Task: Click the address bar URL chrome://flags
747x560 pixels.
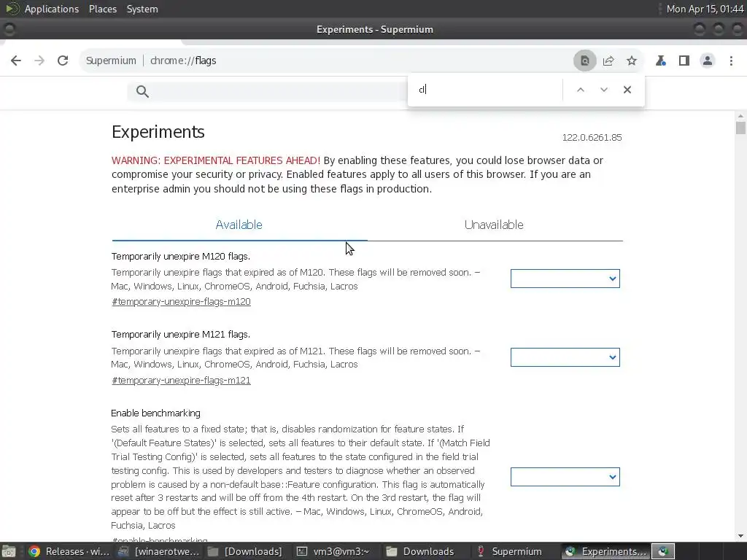Action: (183, 61)
